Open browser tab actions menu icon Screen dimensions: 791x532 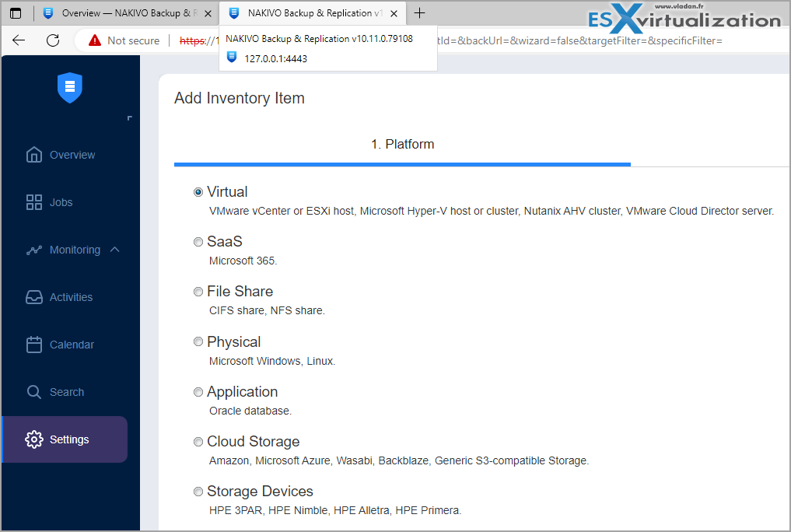[x=15, y=13]
